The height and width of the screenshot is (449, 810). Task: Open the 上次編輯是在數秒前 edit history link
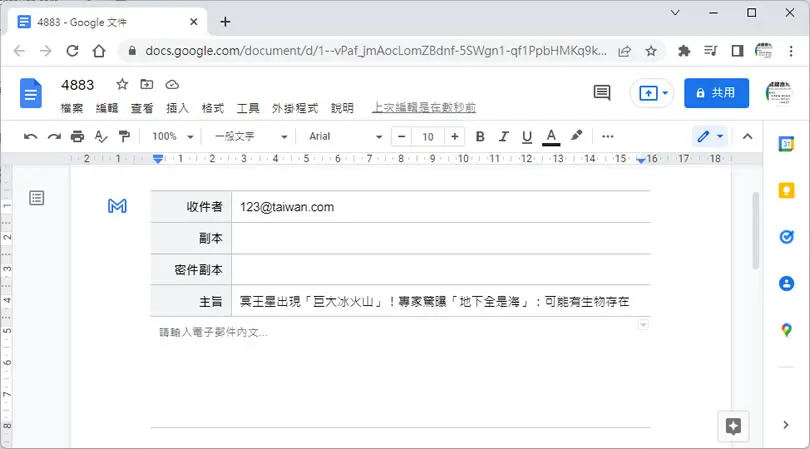pos(424,107)
